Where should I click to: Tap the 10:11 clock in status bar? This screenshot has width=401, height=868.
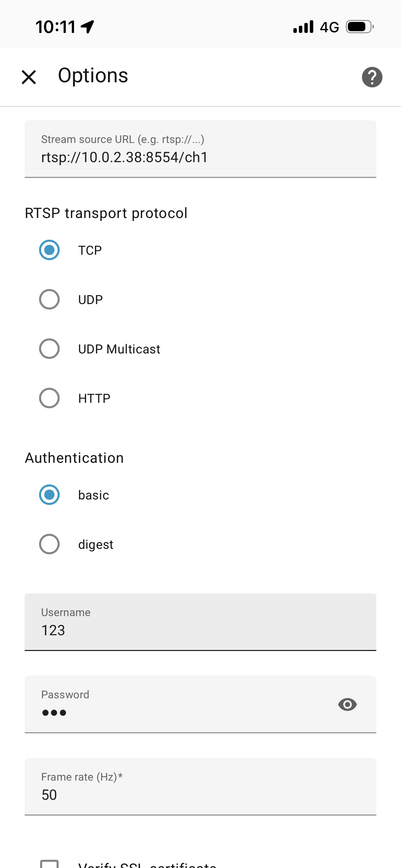pos(56,27)
